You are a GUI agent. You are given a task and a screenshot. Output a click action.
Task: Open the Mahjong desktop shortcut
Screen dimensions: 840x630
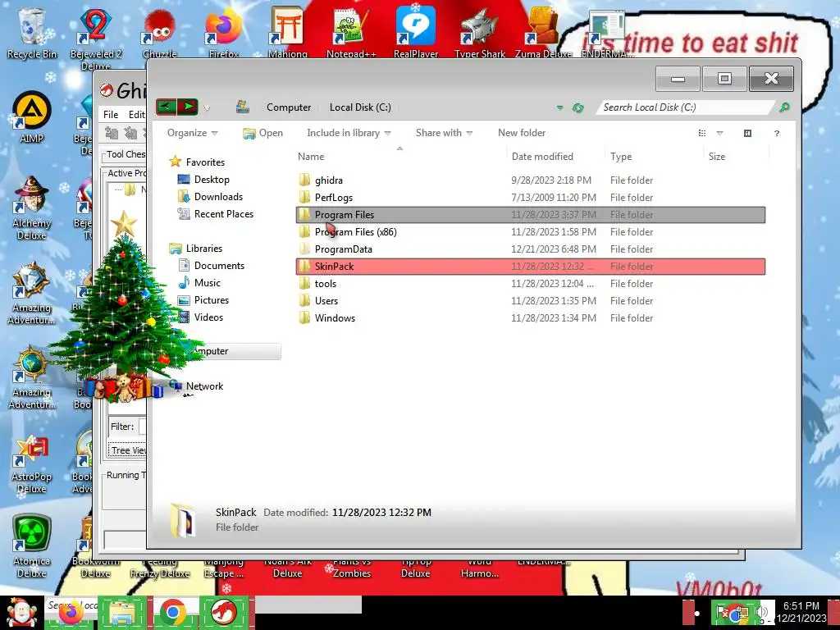coord(288,32)
